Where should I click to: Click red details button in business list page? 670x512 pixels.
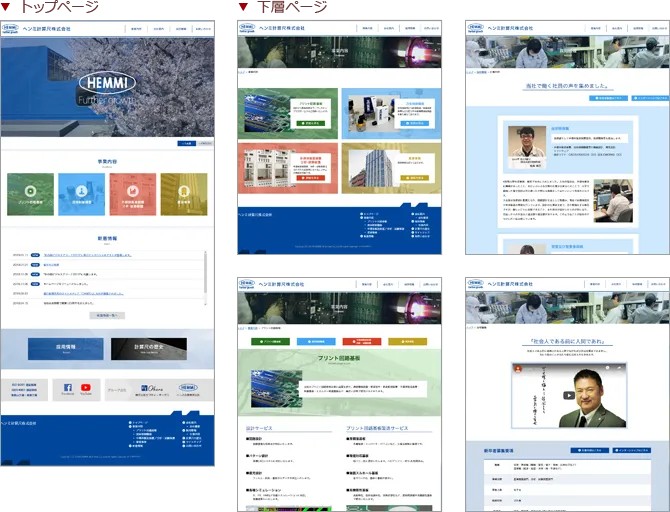pyautogui.click(x=311, y=178)
